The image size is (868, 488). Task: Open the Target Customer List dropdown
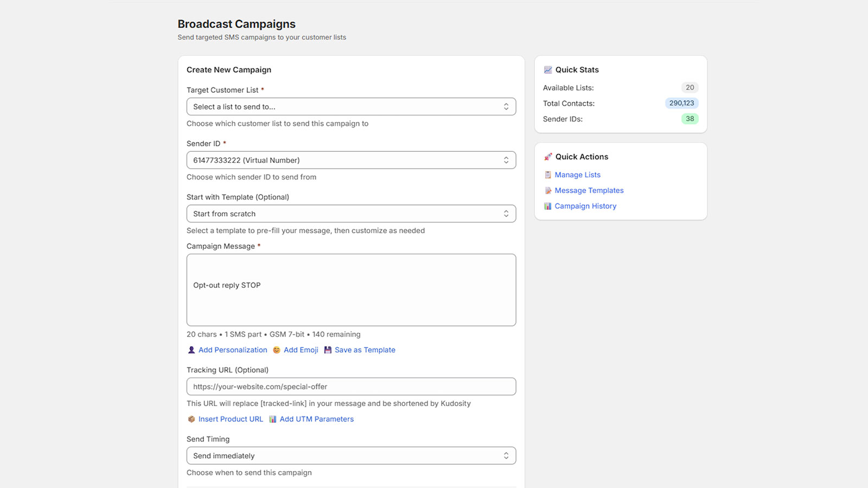coord(351,106)
